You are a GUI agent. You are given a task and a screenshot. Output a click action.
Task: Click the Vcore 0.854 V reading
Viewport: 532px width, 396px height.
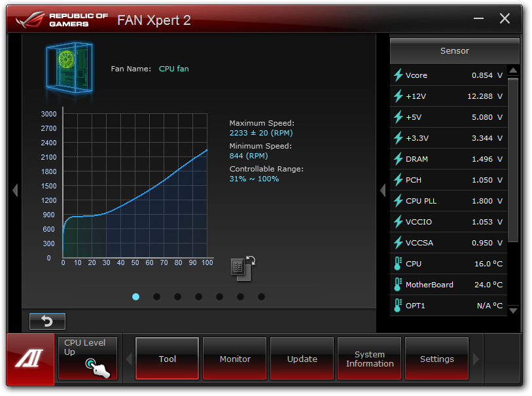pyautogui.click(x=487, y=75)
